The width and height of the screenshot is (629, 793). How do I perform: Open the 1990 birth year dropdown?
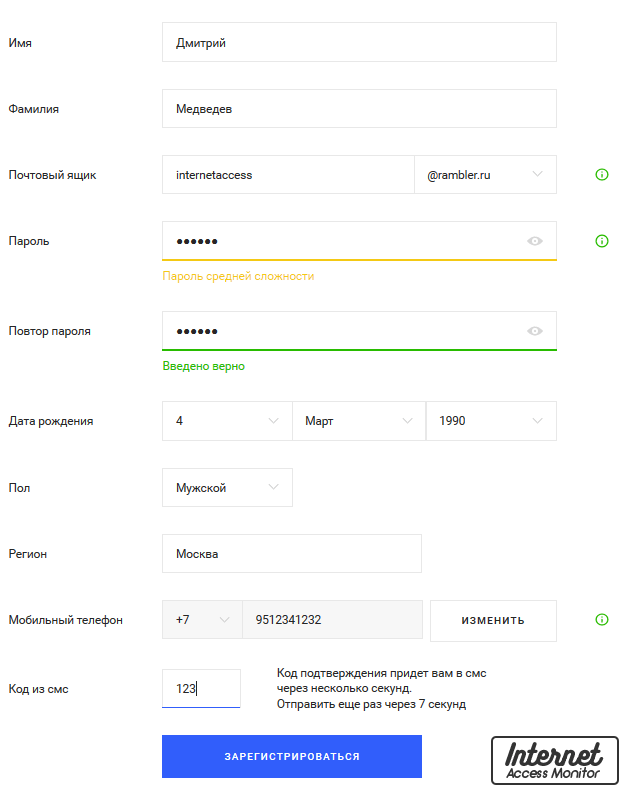[491, 421]
